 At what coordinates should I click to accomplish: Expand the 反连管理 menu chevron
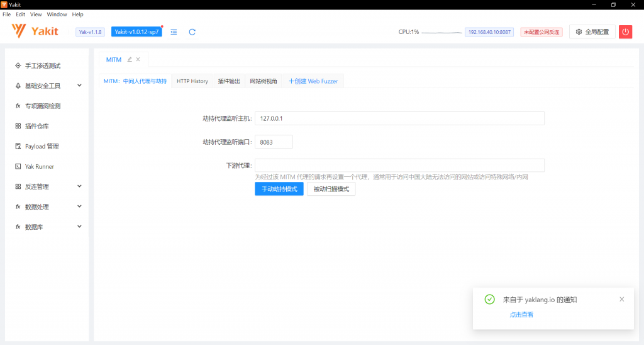[x=79, y=186]
